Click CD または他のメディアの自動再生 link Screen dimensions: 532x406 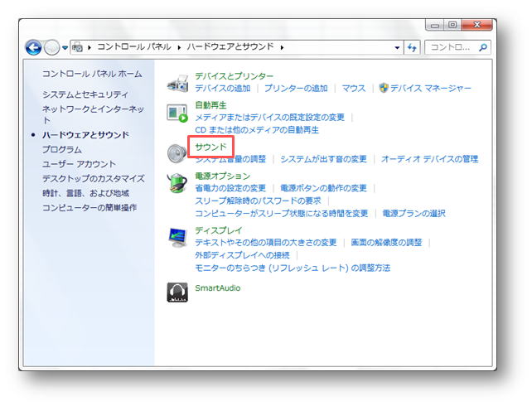pyautogui.click(x=257, y=130)
